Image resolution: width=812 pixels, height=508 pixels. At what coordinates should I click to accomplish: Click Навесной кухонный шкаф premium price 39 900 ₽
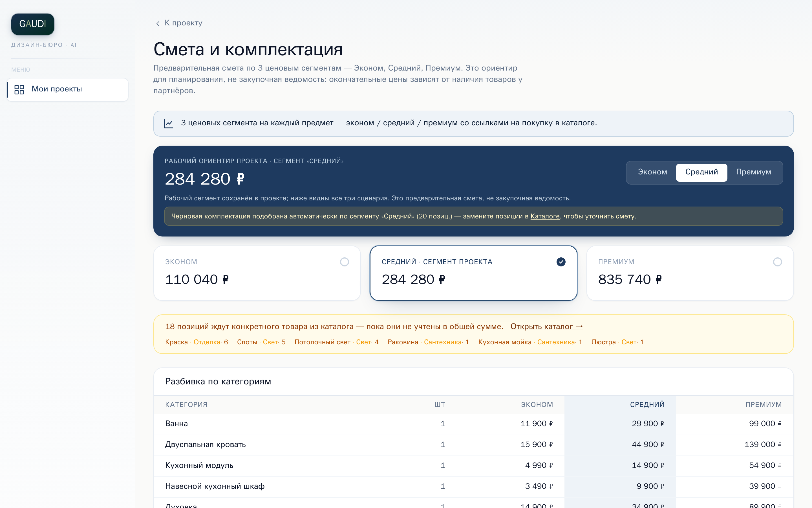pos(765,487)
